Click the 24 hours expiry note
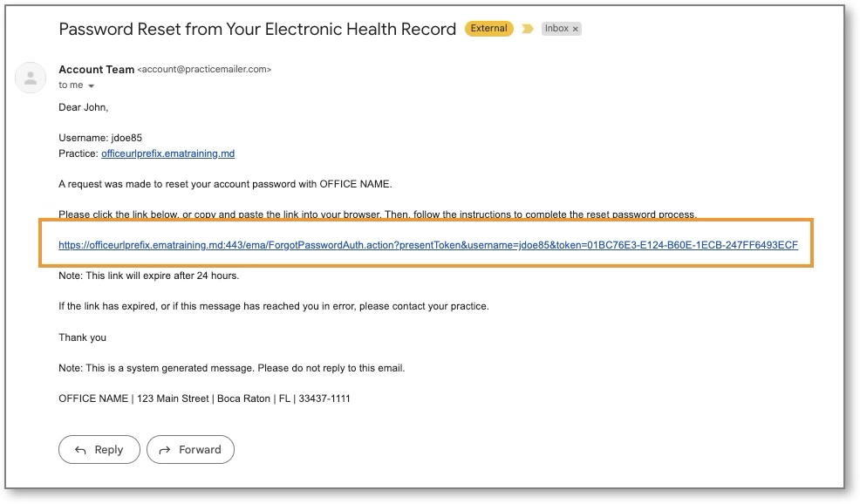The width and height of the screenshot is (860, 504). coord(148,276)
